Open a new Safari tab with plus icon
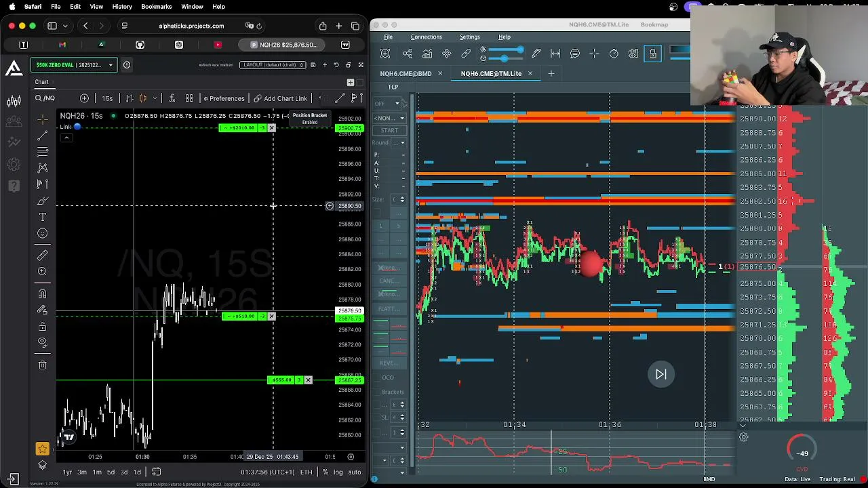The height and width of the screenshot is (488, 868). 338,26
